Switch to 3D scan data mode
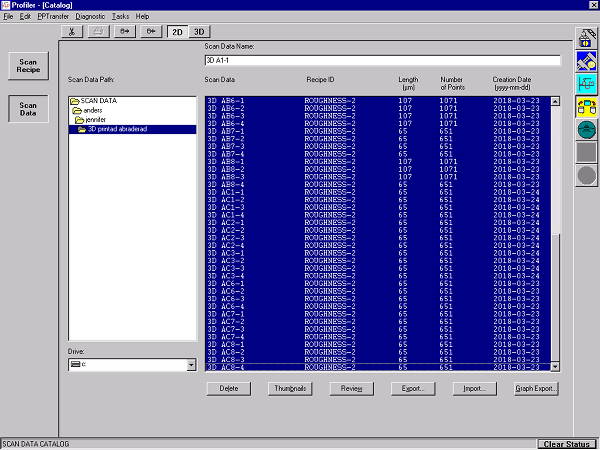The width and height of the screenshot is (600, 450). [x=199, y=32]
